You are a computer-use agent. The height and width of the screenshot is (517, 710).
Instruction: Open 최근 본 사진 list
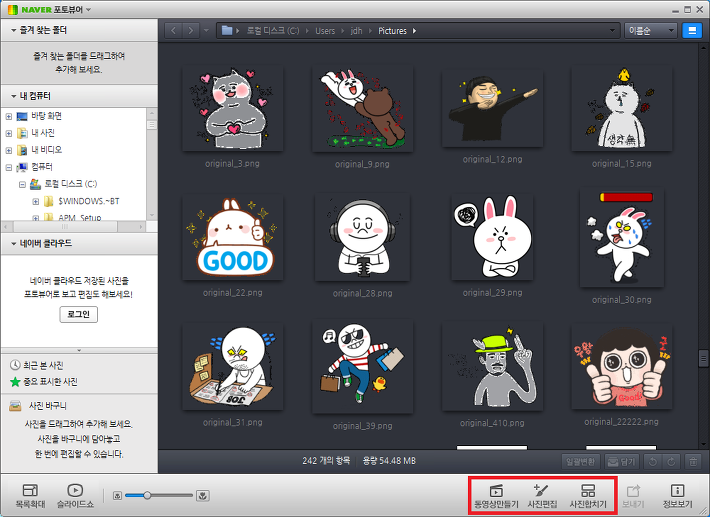(x=43, y=365)
